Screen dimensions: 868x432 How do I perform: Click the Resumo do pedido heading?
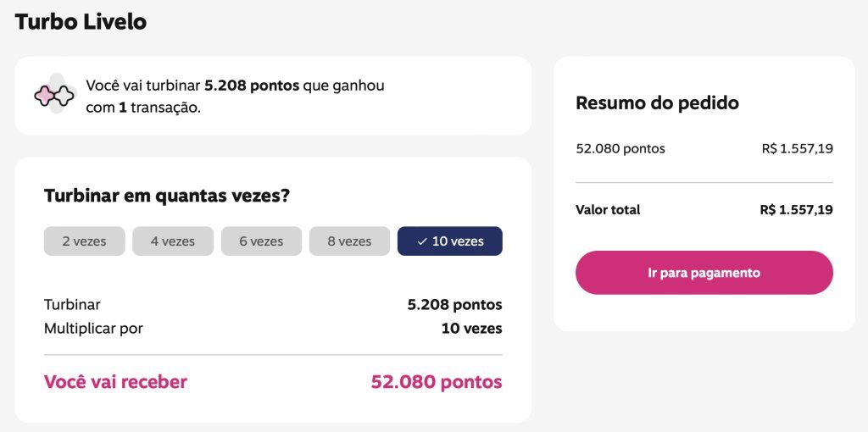coord(657,103)
